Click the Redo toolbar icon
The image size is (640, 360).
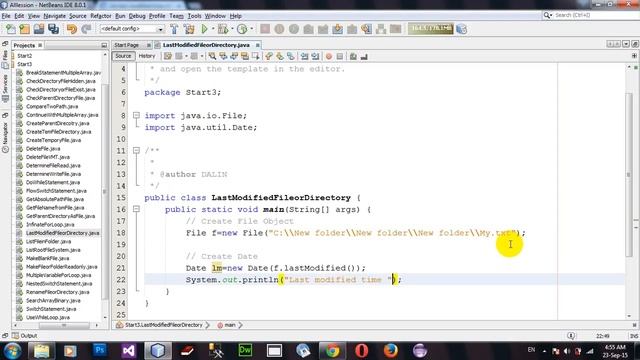86,29
